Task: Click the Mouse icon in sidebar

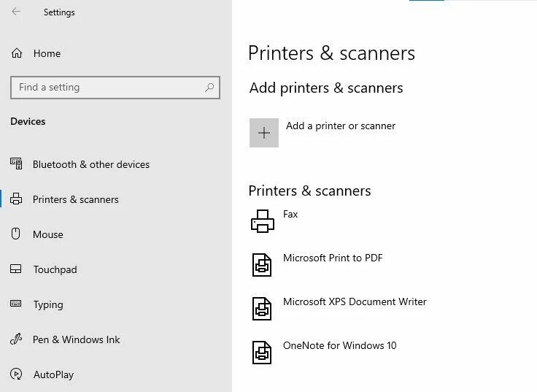Action: [x=16, y=234]
